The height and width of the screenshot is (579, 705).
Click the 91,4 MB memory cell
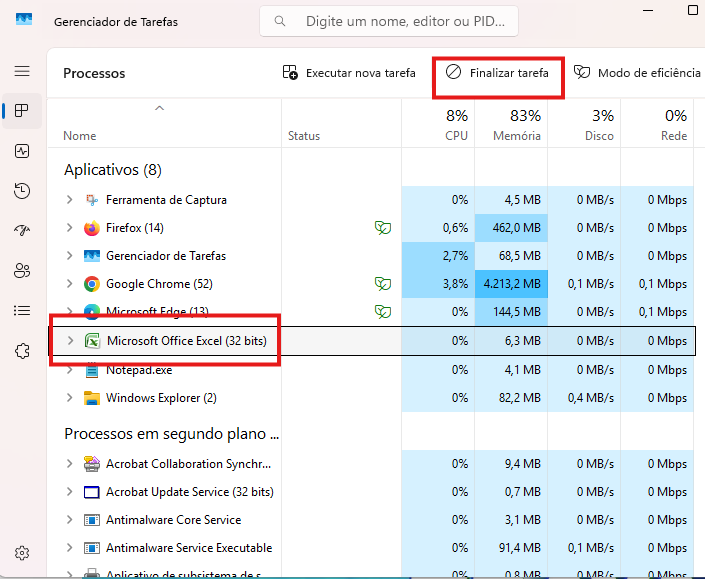(x=511, y=548)
